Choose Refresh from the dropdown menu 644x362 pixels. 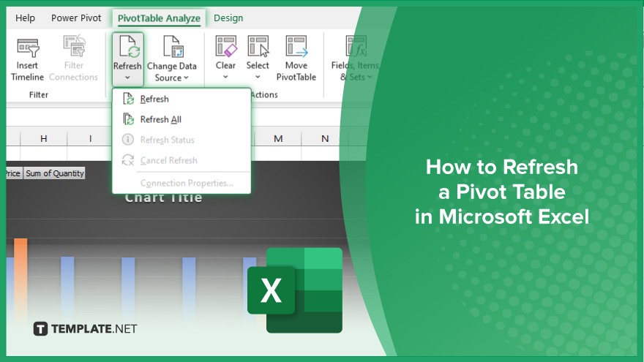tap(181, 99)
